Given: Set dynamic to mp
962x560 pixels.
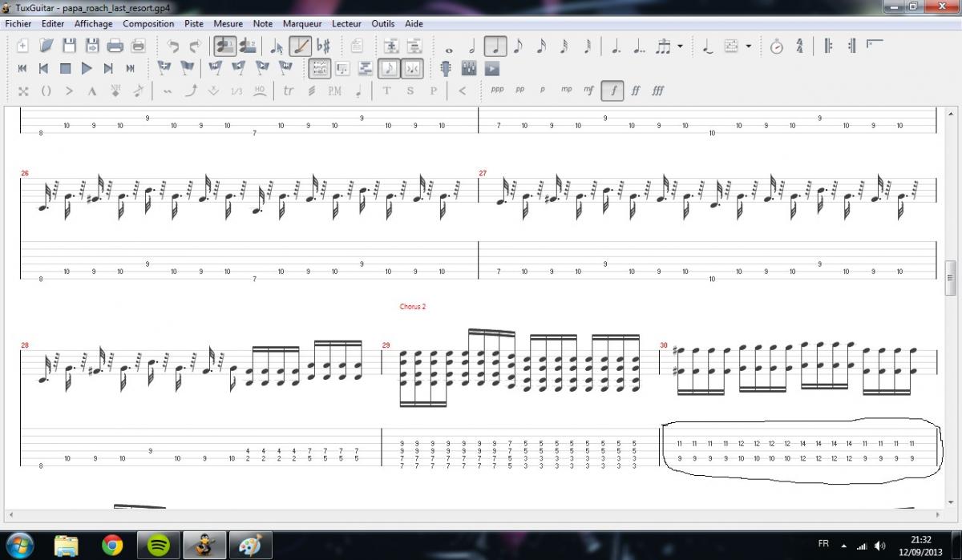Looking at the screenshot, I should pyautogui.click(x=567, y=90).
